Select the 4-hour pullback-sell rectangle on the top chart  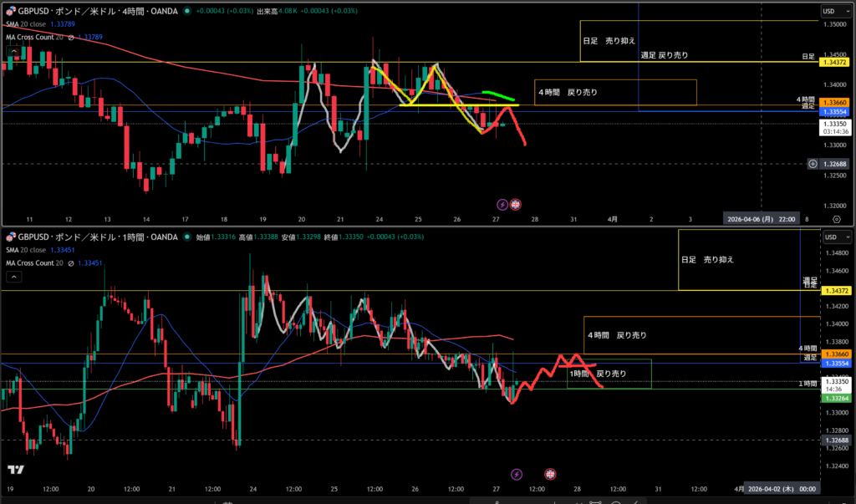tap(614, 92)
